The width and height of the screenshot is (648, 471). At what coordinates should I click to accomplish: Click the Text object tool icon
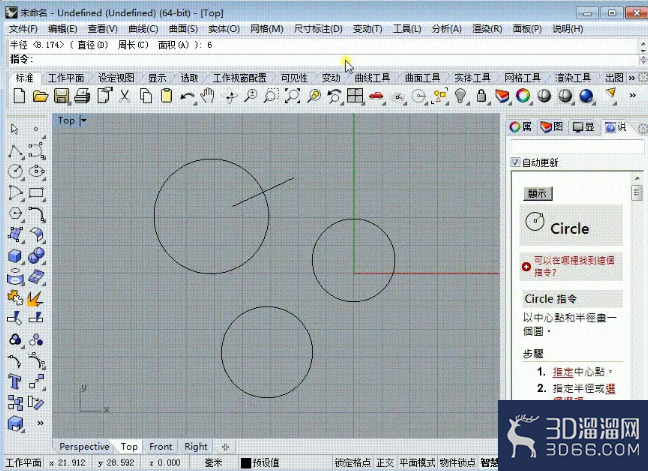tap(15, 381)
